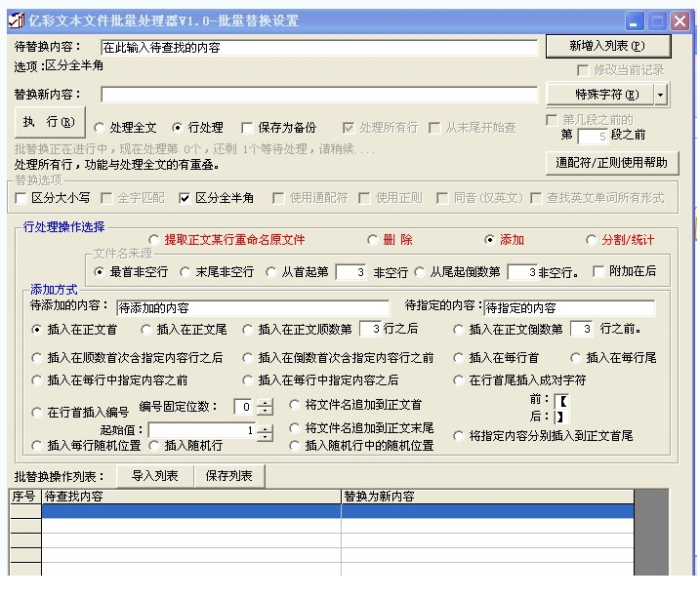The image size is (700, 598).
Task: Focus the 待替换内容 input field
Action: pos(319,47)
